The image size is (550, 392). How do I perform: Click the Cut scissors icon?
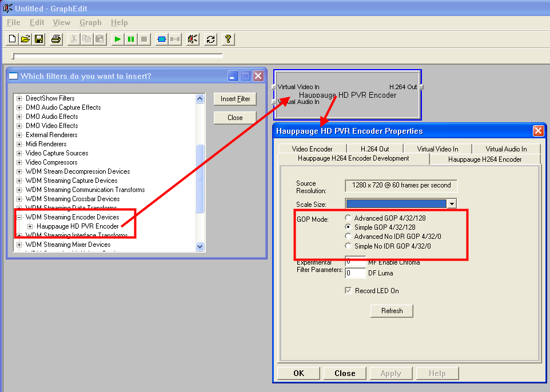point(74,39)
